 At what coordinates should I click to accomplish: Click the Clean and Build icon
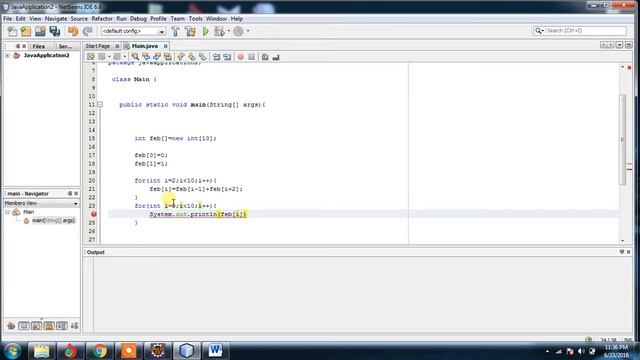coord(190,31)
